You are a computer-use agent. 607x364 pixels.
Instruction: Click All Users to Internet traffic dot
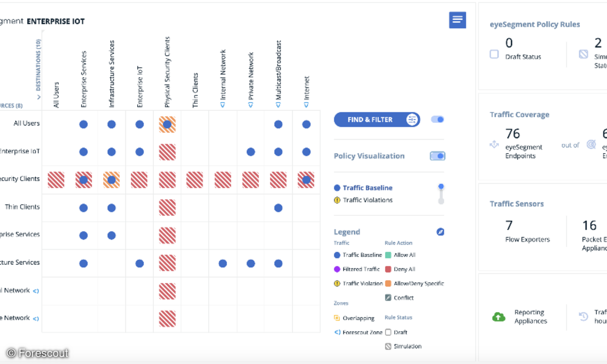click(x=306, y=124)
